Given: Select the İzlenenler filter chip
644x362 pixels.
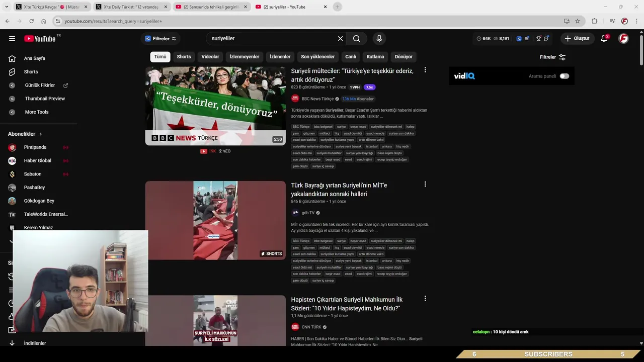Looking at the screenshot, I should [x=280, y=57].
